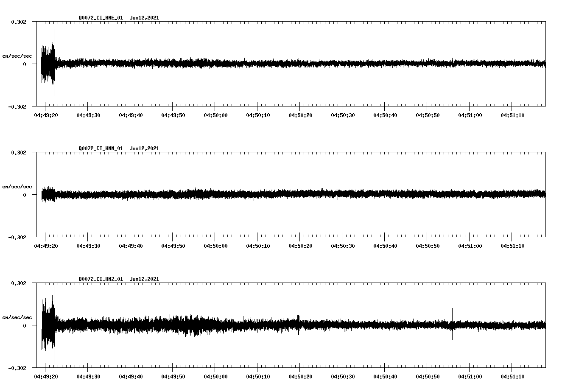Click the 04:50:10 time label under HNN plot
Screen dimensions: 576x392
click(x=258, y=246)
